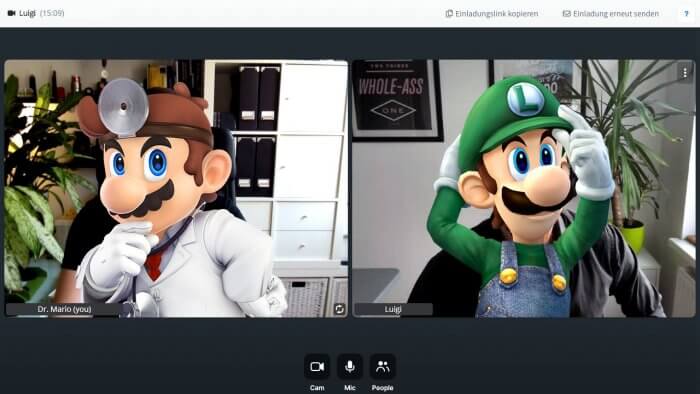Select the Luigi name label on the right video
Viewport: 700px width, 394px height.
point(393,309)
